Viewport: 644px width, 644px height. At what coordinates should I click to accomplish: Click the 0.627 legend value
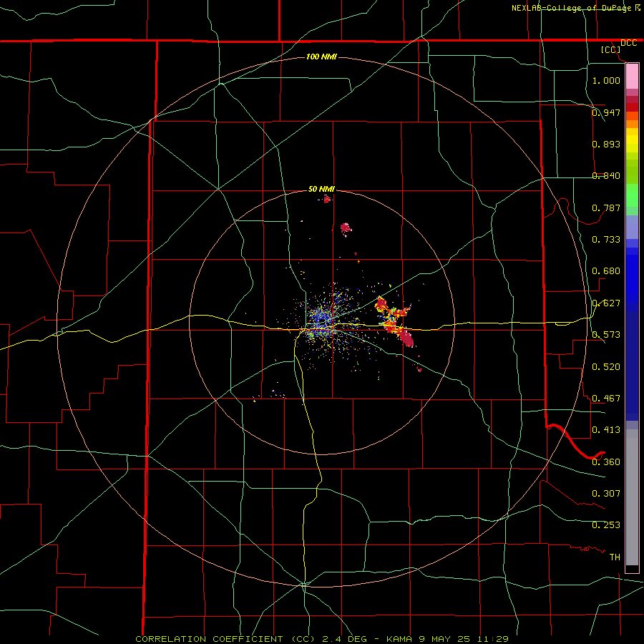pos(606,303)
